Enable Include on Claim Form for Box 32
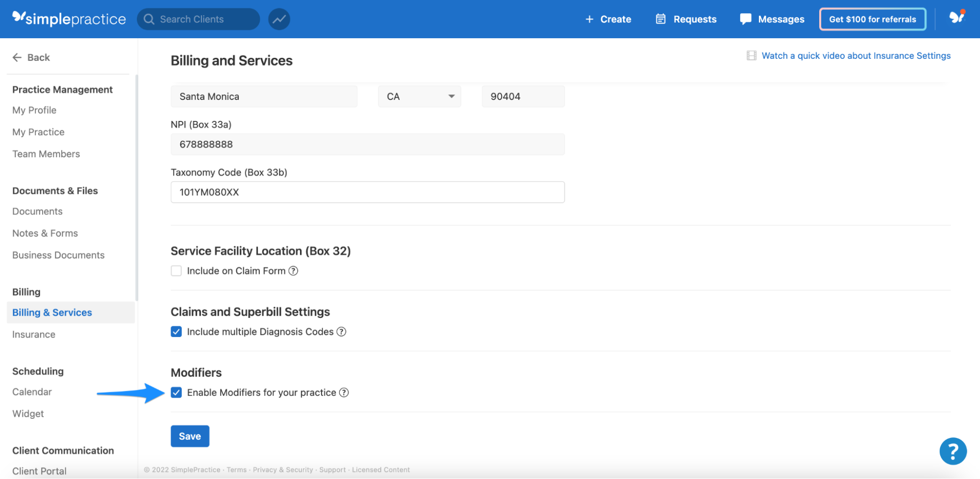This screenshot has width=980, height=479. 176,270
